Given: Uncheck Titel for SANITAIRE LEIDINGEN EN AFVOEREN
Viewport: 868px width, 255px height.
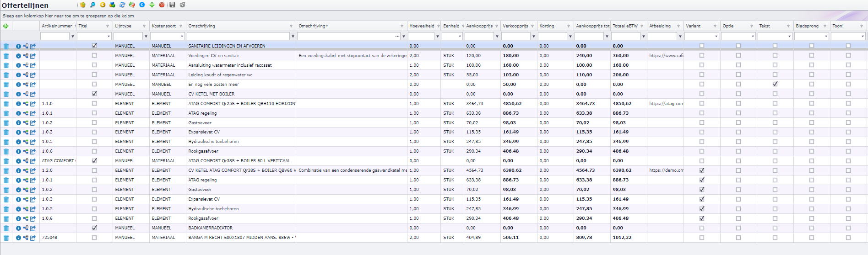Looking at the screenshot, I should coord(94,46).
